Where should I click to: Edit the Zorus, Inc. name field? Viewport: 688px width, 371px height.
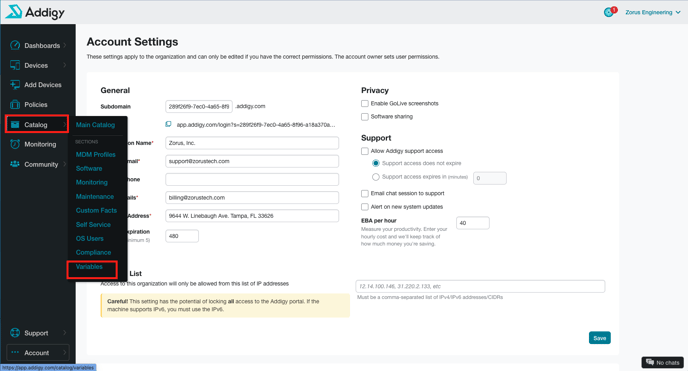(x=252, y=143)
